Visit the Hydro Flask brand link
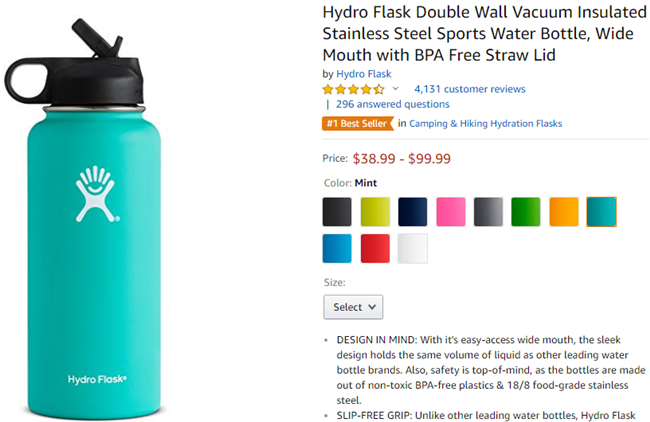This screenshot has width=650, height=422. point(364,74)
